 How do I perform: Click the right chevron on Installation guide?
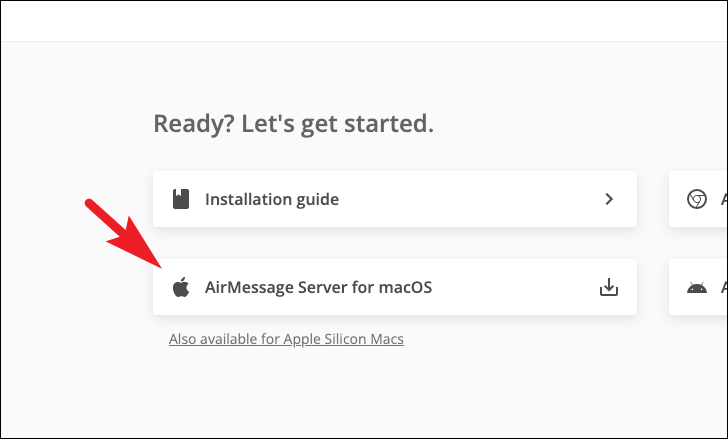point(609,199)
